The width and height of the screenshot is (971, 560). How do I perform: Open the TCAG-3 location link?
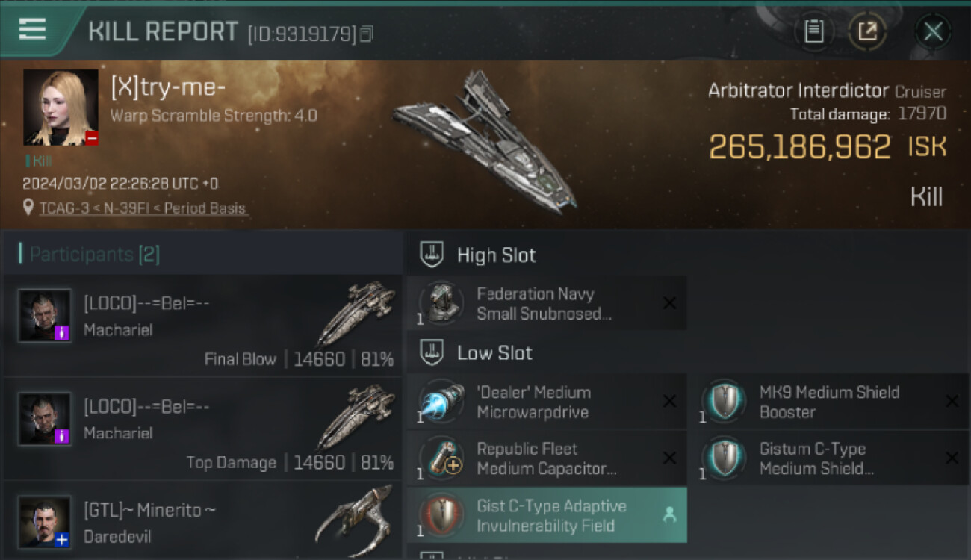point(143,208)
